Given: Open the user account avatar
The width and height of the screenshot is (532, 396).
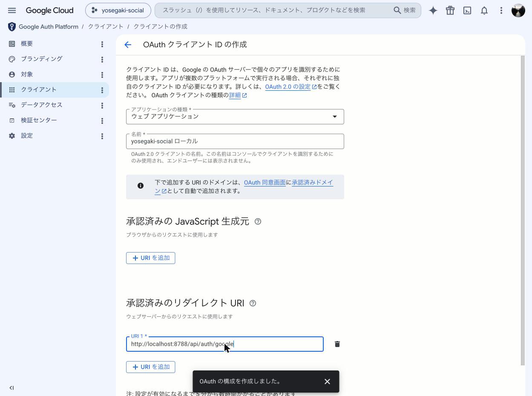Looking at the screenshot, I should (518, 11).
